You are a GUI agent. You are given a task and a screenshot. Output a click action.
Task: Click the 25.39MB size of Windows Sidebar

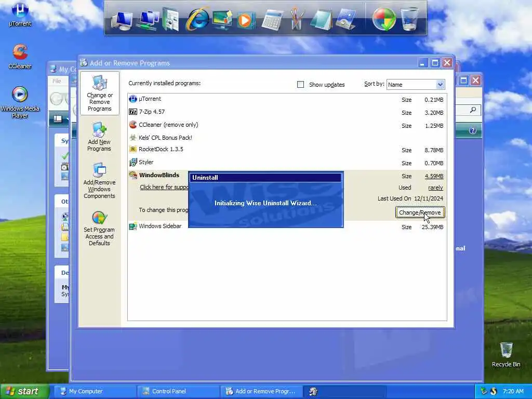click(433, 227)
